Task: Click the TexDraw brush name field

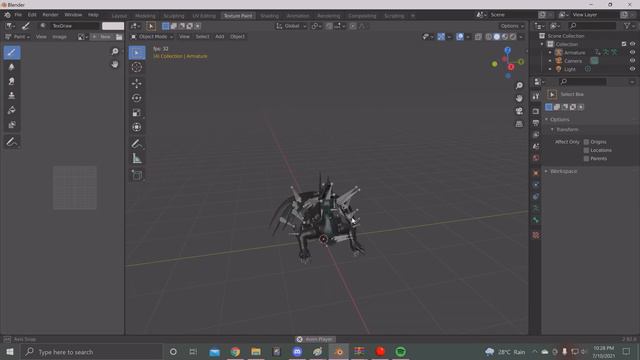Action: click(x=75, y=26)
